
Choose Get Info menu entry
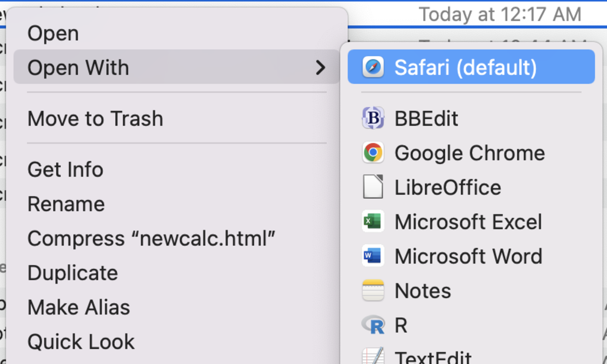65,169
